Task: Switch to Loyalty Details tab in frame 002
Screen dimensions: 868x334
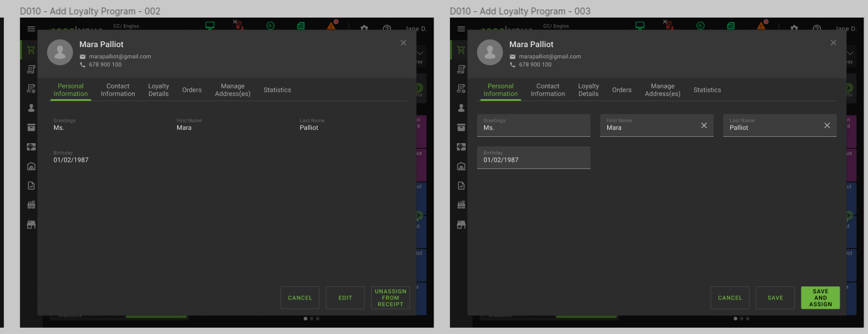Action: [158, 90]
